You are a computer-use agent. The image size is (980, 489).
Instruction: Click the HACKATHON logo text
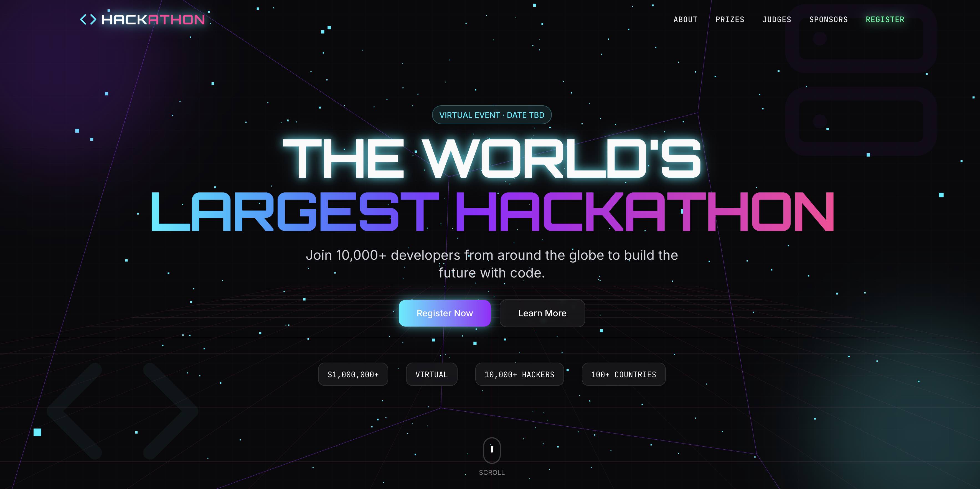pos(153,19)
